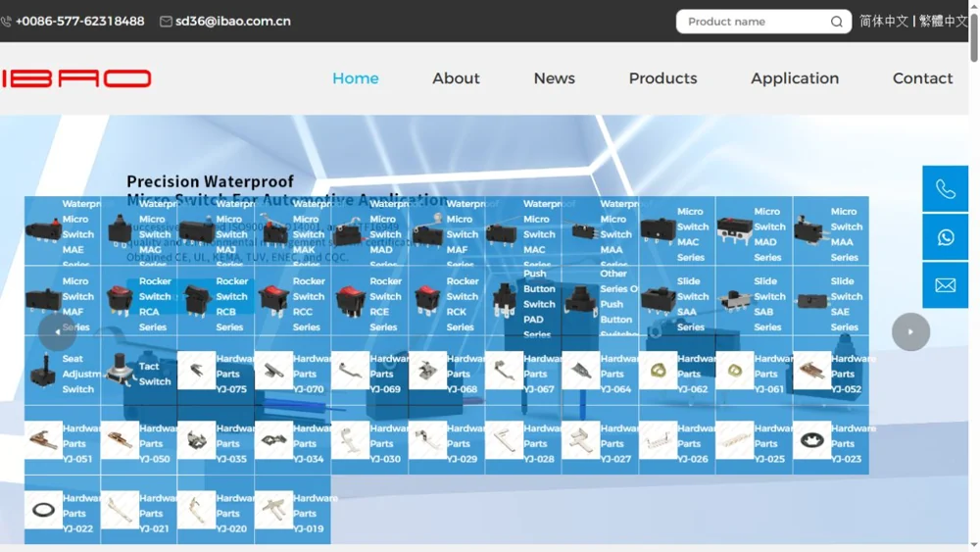Image resolution: width=980 pixels, height=552 pixels.
Task: Open Rocker Switch RCB Series
Action: [x=216, y=301]
